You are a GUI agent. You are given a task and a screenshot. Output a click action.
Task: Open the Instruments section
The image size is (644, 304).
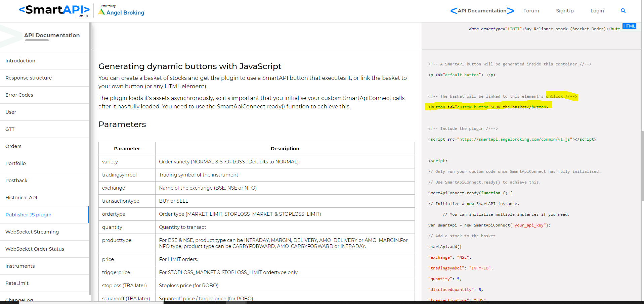(44, 266)
